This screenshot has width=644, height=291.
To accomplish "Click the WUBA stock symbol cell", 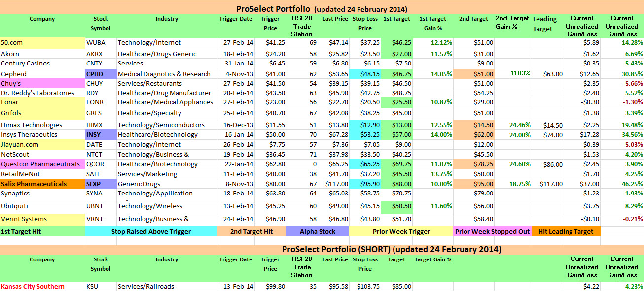I will (101, 43).
